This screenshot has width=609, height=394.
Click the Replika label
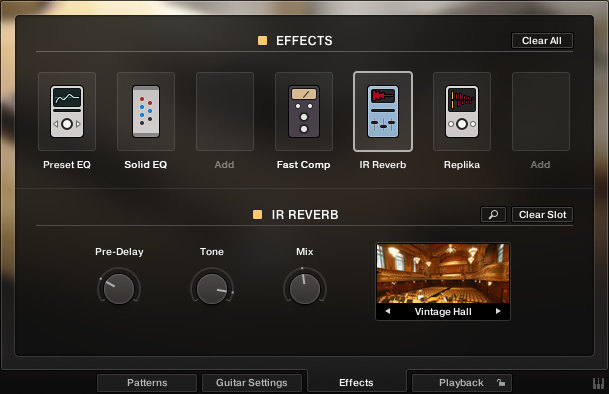[462, 165]
